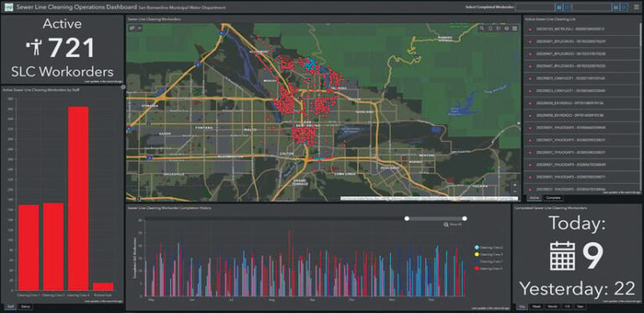This screenshot has height=313, width=644.
Task: Toggle Cleaning Crew 3 yellow legend entry
Action: point(488,254)
